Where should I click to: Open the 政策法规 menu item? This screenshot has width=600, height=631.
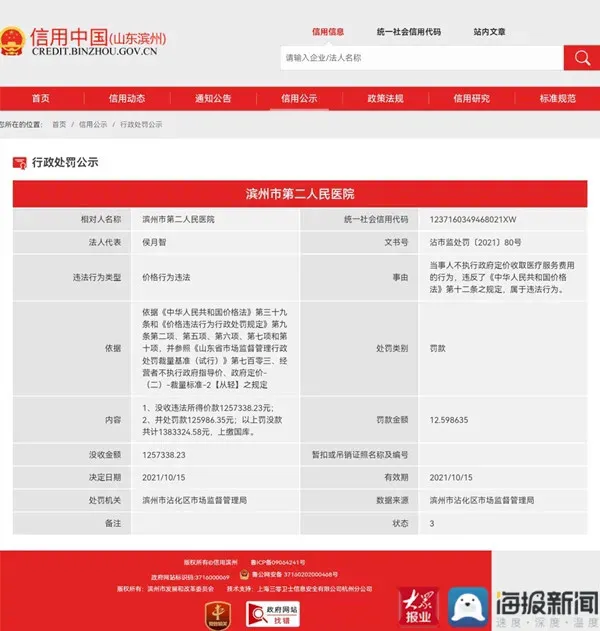click(386, 99)
